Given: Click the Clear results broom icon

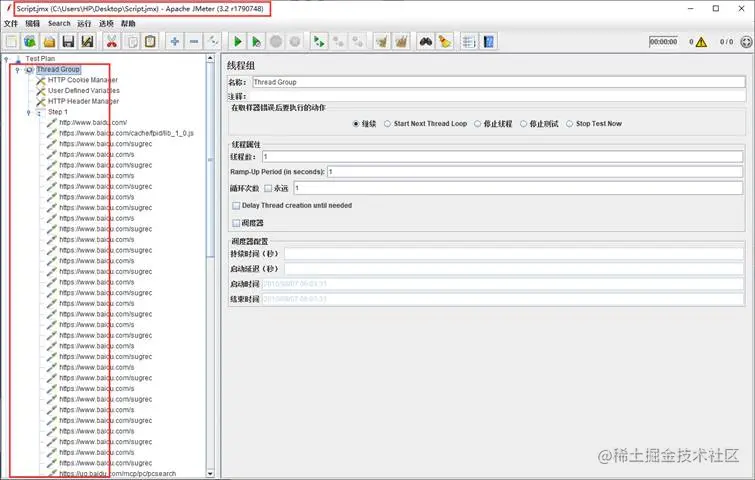Looking at the screenshot, I should coord(382,42).
